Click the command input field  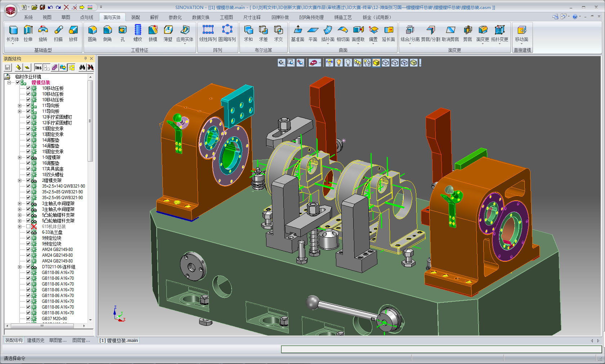(x=441, y=349)
